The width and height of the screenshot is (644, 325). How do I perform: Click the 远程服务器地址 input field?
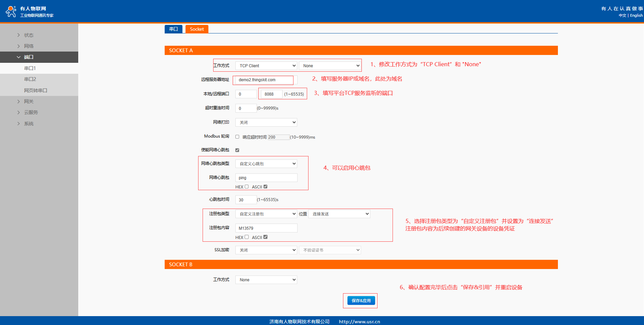click(x=263, y=80)
